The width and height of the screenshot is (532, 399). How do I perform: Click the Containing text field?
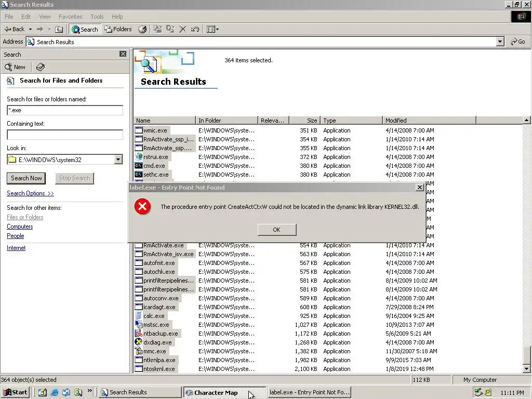click(x=65, y=135)
